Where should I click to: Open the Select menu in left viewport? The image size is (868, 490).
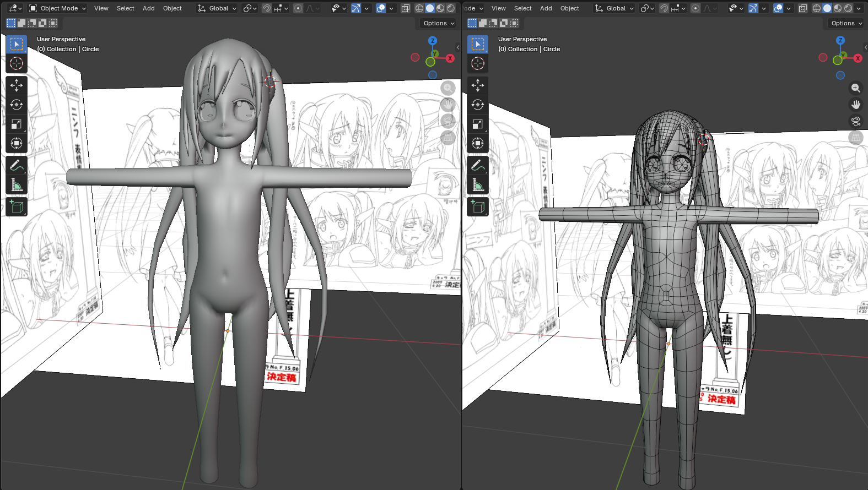[x=126, y=8]
